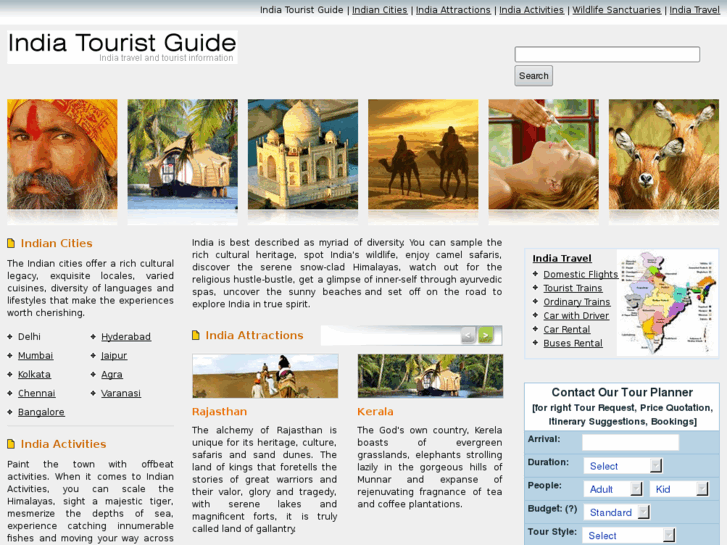This screenshot has width=727, height=545.
Task: Click the page icon beside India Attractions heading
Action: click(196, 335)
